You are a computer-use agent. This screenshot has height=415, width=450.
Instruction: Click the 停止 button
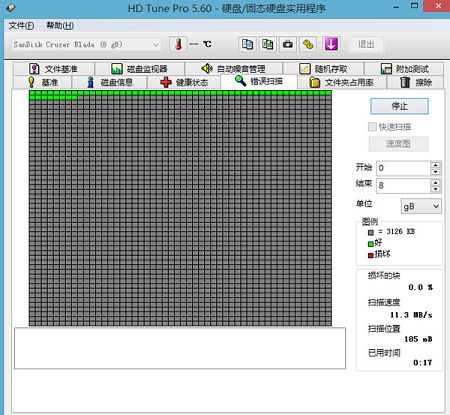[x=399, y=106]
